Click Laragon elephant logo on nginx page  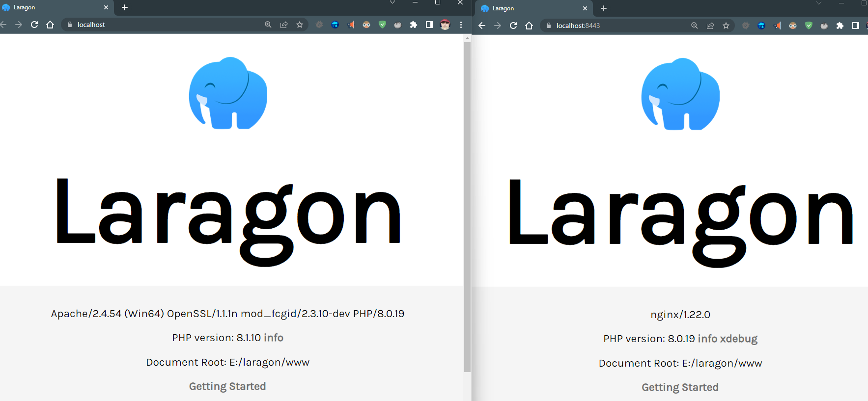(681, 94)
